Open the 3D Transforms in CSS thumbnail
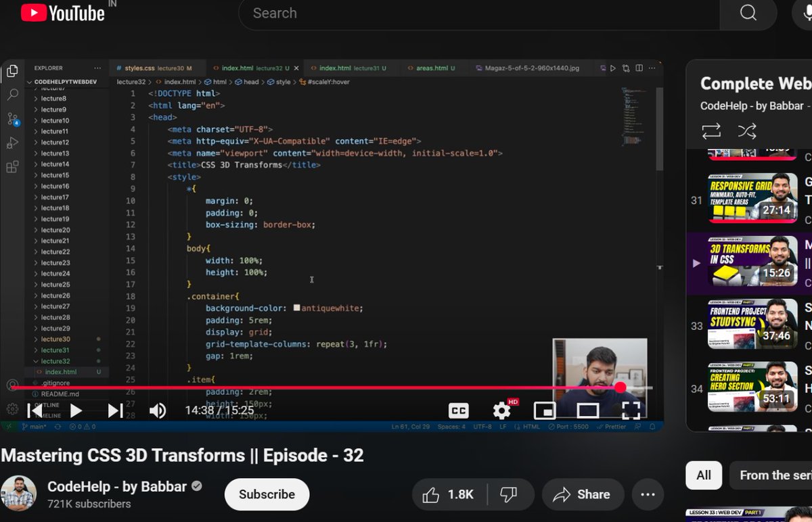812x522 pixels. (x=752, y=262)
